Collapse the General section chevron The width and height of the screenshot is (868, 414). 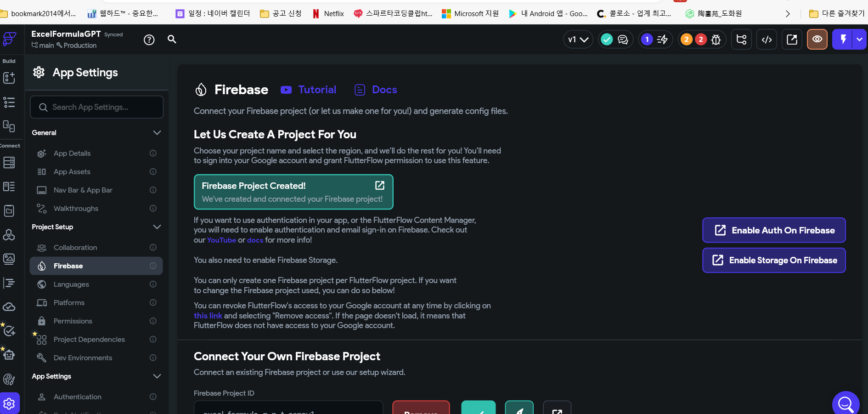click(x=157, y=133)
